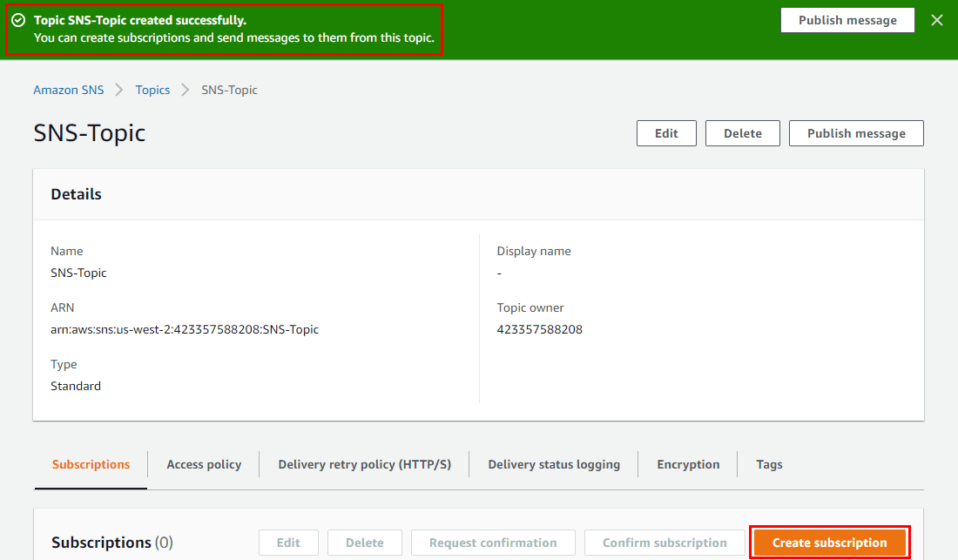Viewport: 958px width, 560px height.
Task: Click the green success checkmark icon
Action: [18, 20]
